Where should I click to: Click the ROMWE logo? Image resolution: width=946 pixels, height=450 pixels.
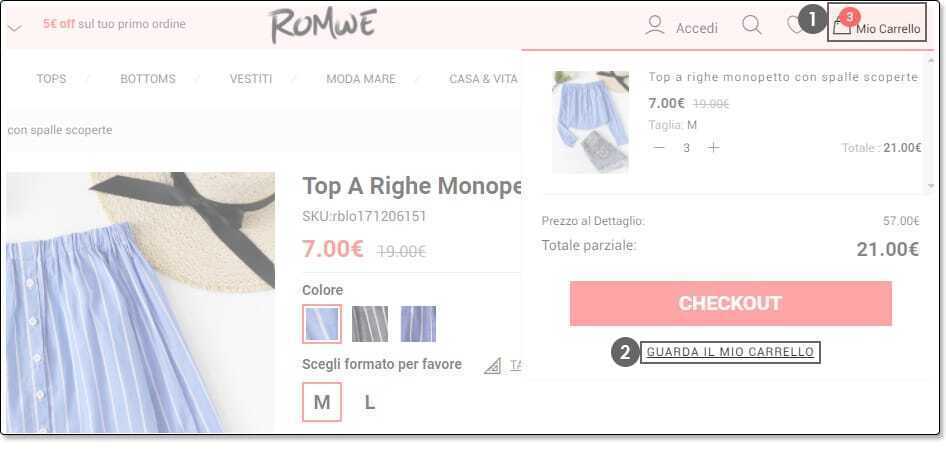coord(323,25)
